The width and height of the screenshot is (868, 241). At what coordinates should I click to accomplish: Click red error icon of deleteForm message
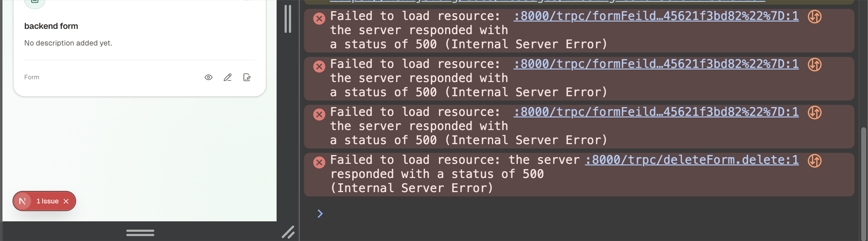319,163
